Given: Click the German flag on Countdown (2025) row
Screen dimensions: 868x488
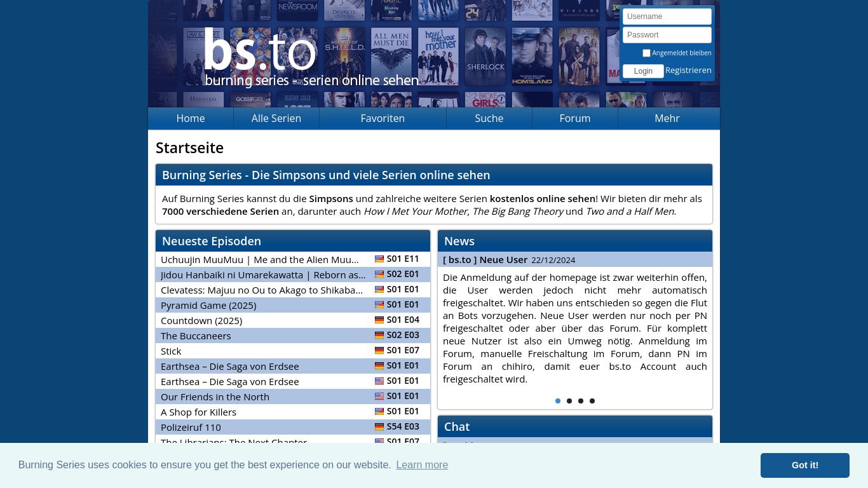Looking at the screenshot, I should click(379, 320).
